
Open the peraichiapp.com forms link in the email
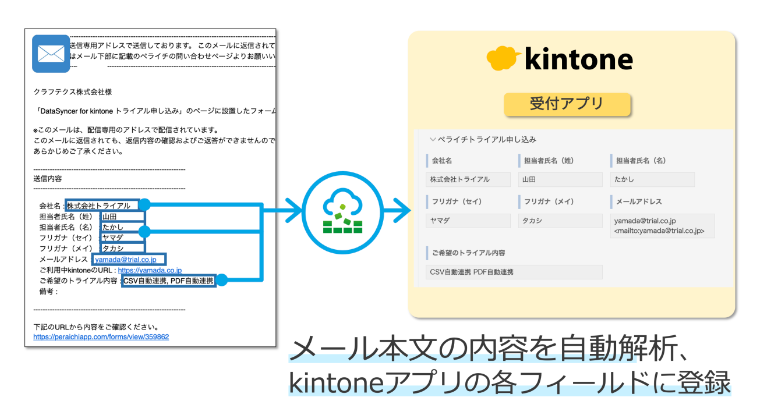pyautogui.click(x=101, y=337)
